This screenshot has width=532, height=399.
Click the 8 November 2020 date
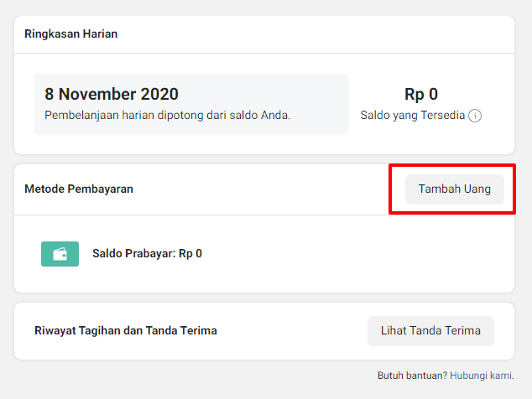111,94
